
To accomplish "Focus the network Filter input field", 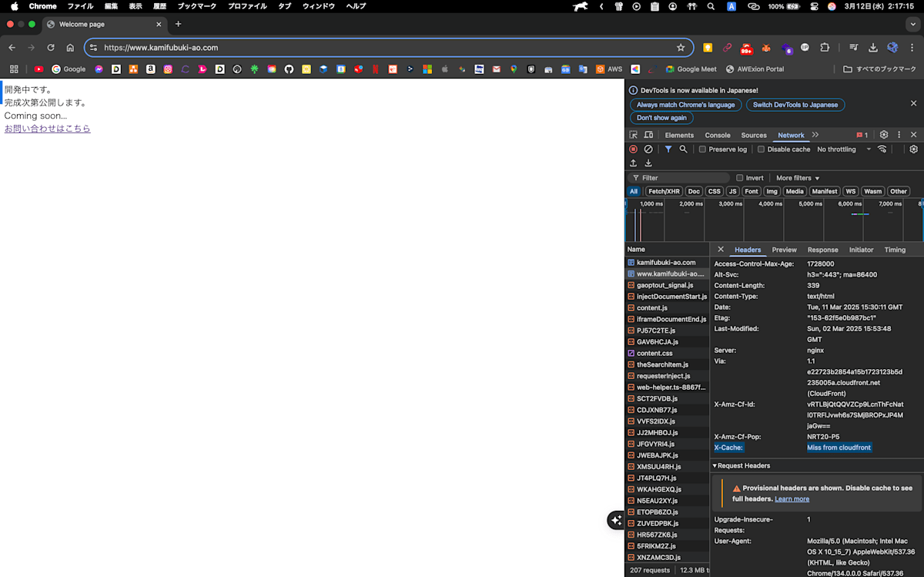I will click(680, 178).
